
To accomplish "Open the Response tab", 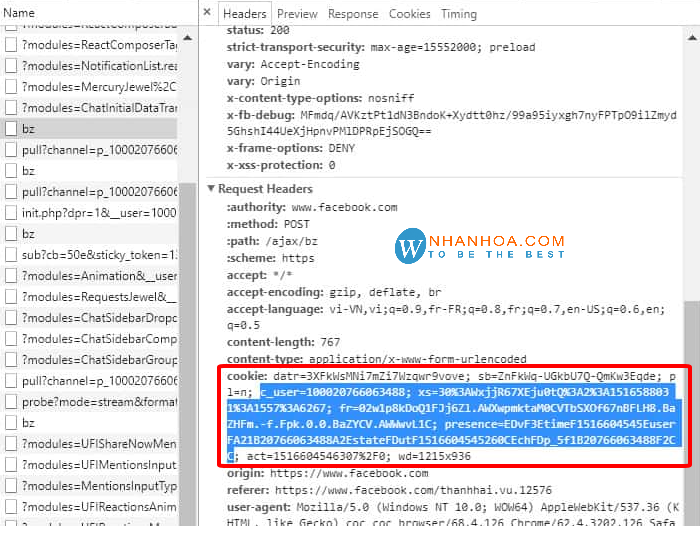I will tap(353, 14).
